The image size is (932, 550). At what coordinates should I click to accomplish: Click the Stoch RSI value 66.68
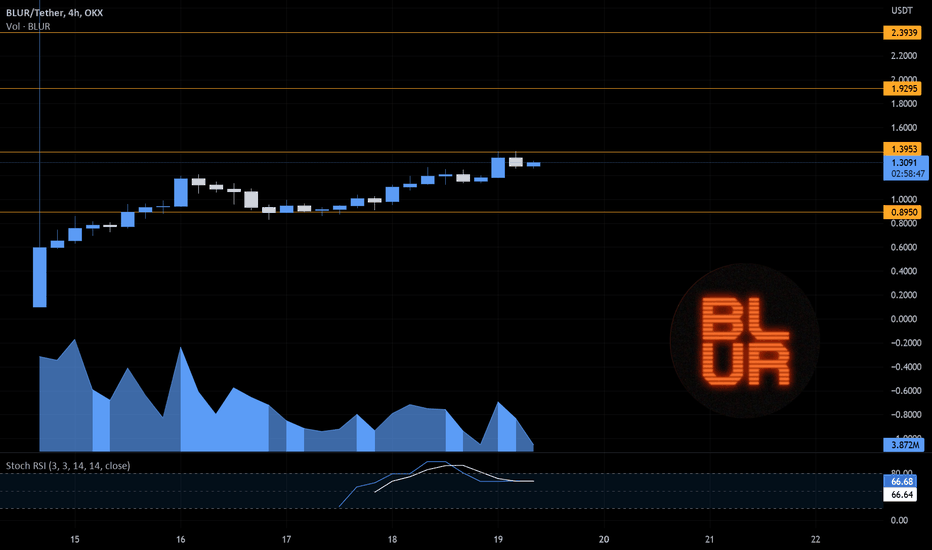901,482
